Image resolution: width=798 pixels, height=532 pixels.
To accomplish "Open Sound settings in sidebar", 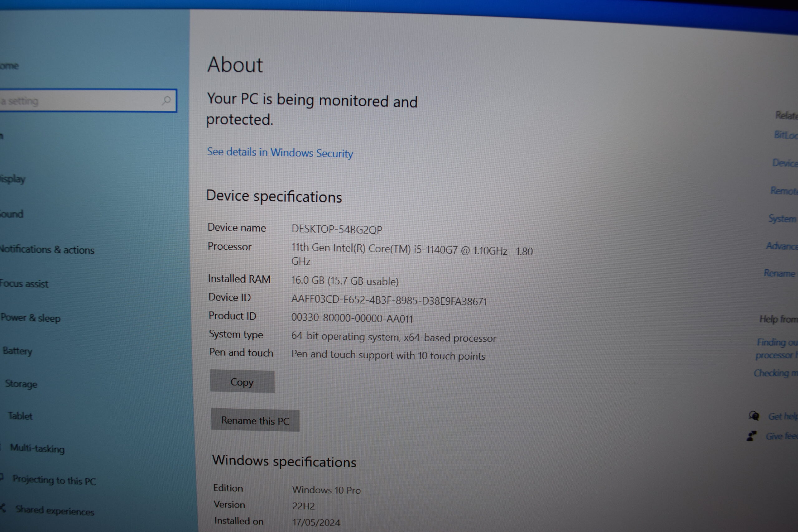I will [12, 214].
